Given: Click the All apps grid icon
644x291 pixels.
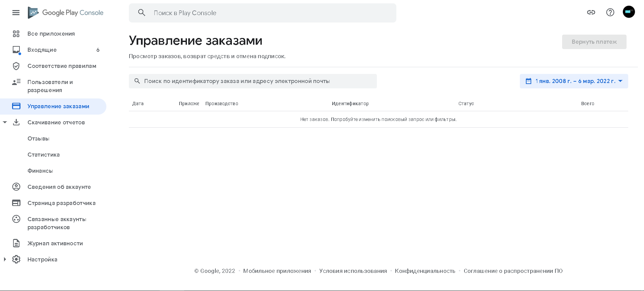Looking at the screenshot, I should [x=16, y=34].
